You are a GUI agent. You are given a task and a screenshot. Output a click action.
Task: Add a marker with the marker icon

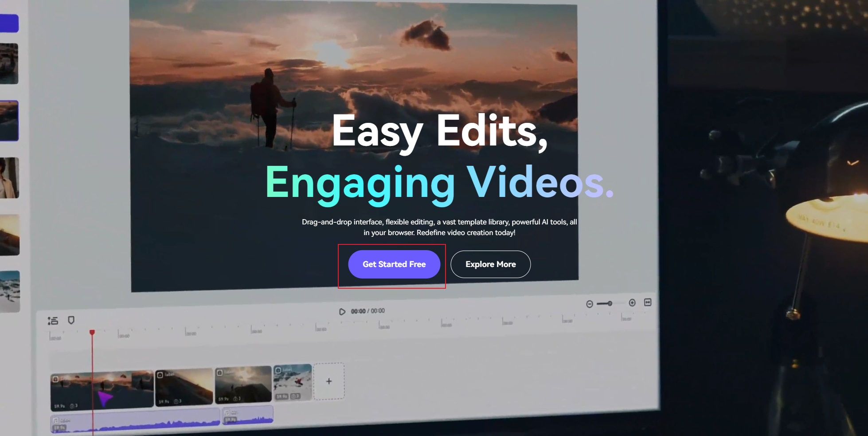[71, 320]
